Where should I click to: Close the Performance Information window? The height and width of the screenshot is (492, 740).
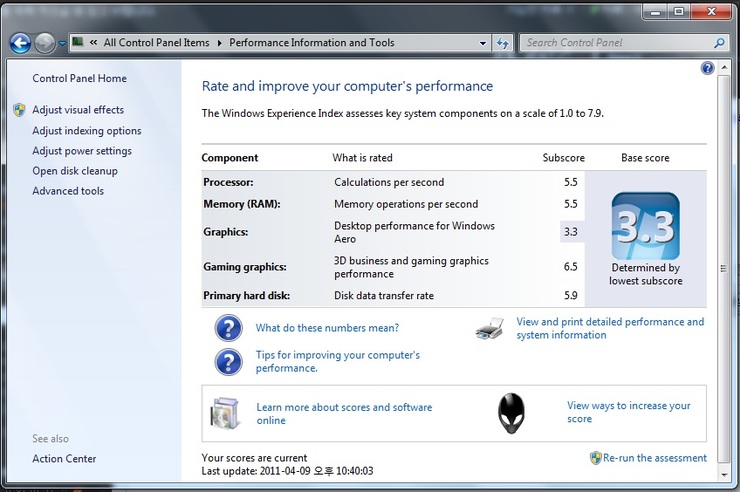(711, 12)
